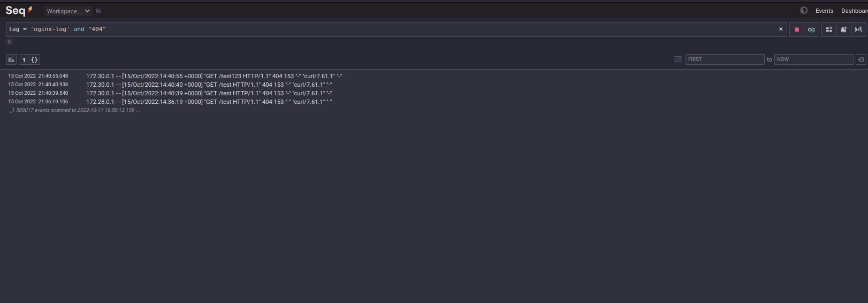Image resolution: width=868 pixels, height=303 pixels.
Task: Click the '508017 events scanned' status text
Action: click(78, 110)
